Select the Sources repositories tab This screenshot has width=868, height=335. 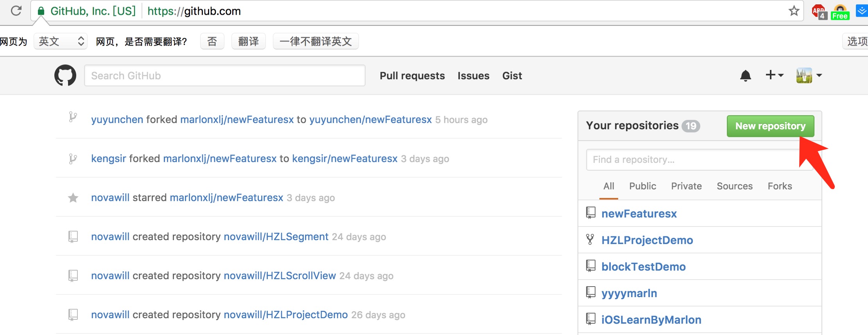click(735, 186)
